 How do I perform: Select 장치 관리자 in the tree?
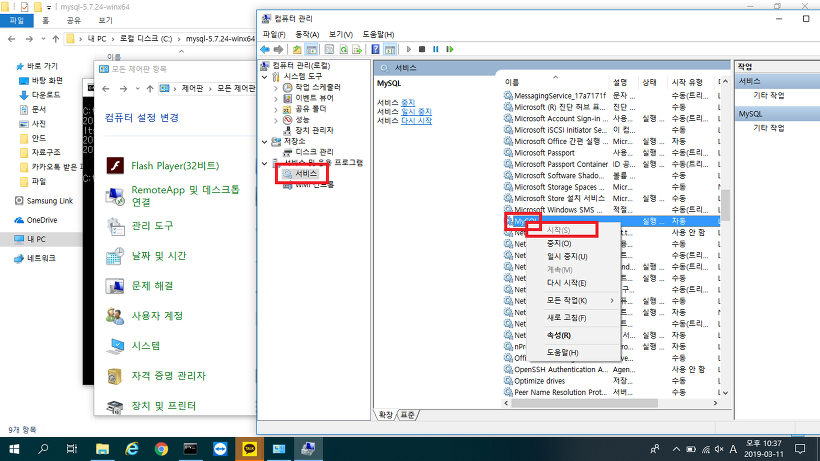[x=314, y=130]
